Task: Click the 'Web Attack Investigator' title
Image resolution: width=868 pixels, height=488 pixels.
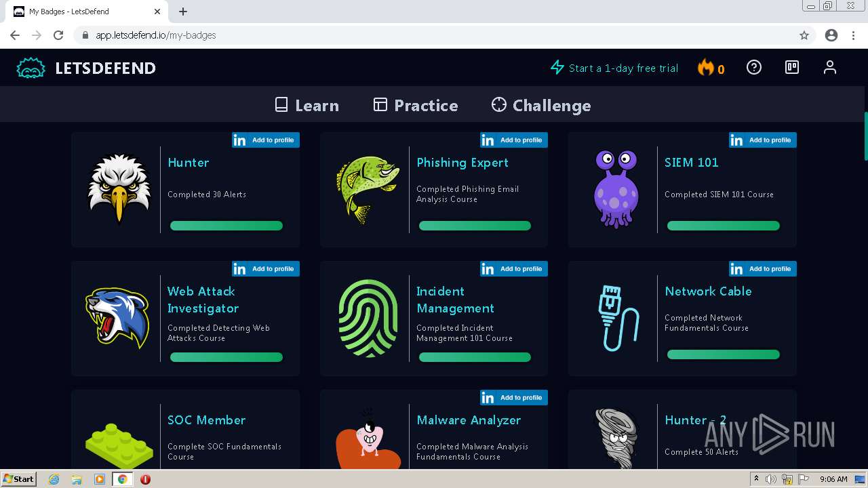Action: click(x=203, y=300)
